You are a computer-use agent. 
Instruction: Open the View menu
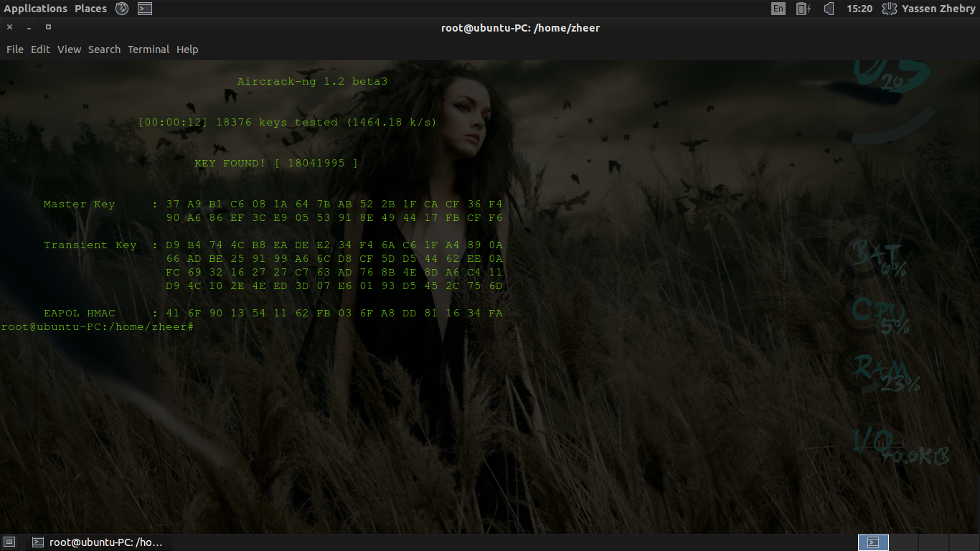coord(69,50)
